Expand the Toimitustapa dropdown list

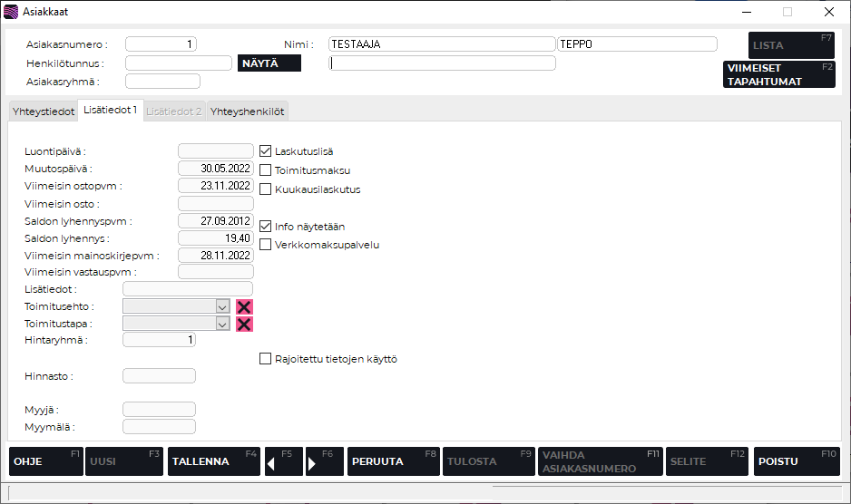[222, 324]
